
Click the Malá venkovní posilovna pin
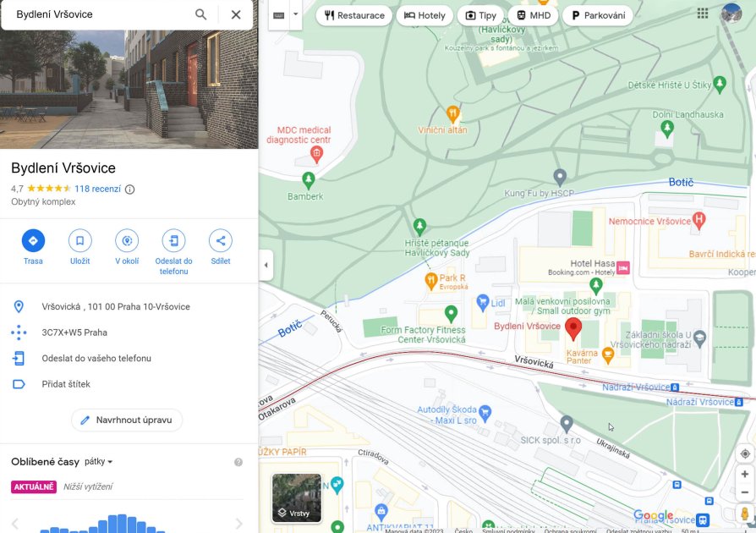click(x=596, y=286)
